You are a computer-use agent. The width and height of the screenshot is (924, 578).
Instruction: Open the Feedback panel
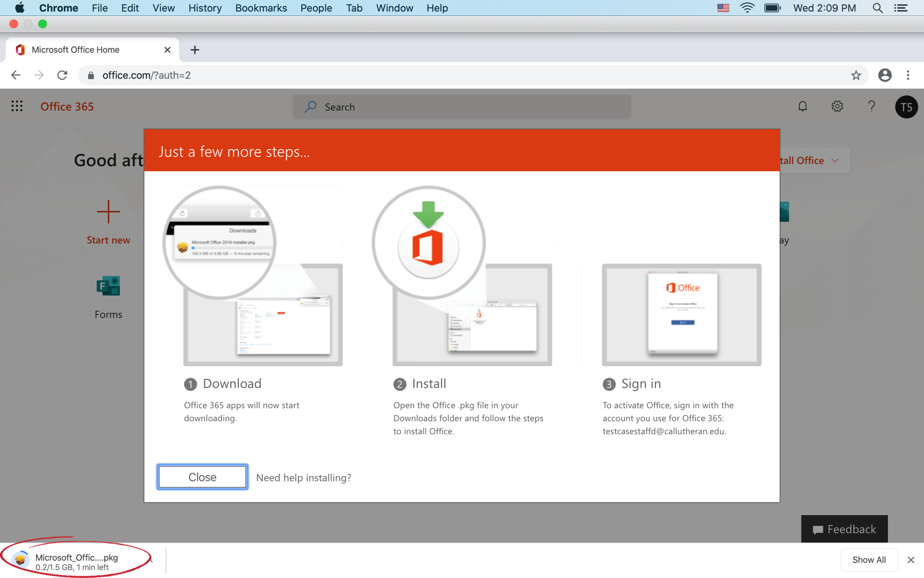tap(844, 529)
